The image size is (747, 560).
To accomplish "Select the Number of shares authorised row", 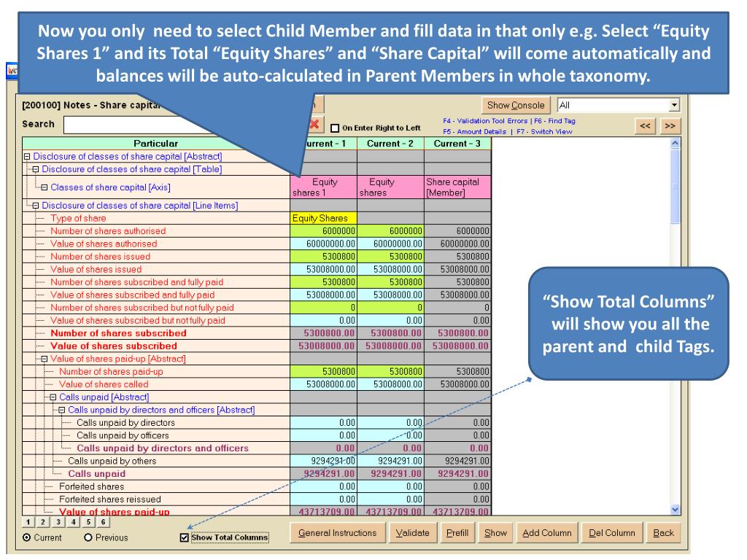I will [x=156, y=231].
